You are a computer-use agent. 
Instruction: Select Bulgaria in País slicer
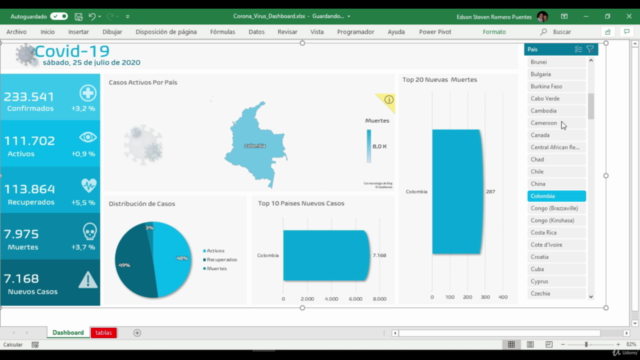(x=557, y=74)
